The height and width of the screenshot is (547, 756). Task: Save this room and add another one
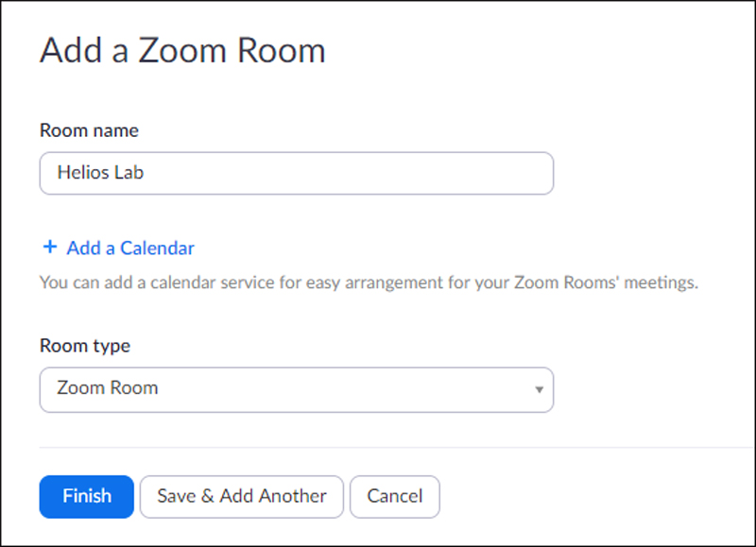click(241, 496)
